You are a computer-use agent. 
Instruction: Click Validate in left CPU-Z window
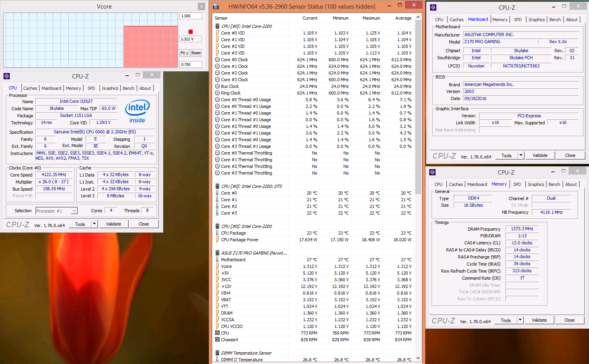113,224
